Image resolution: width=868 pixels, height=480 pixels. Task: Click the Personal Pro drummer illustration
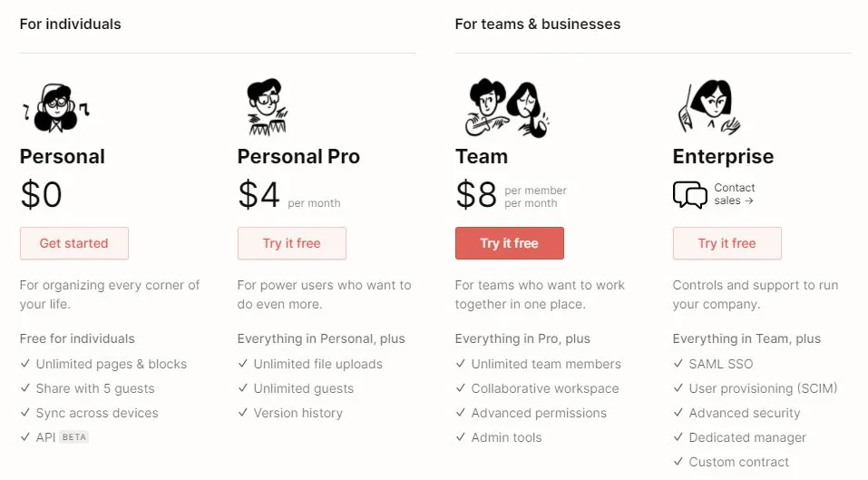coord(268,108)
